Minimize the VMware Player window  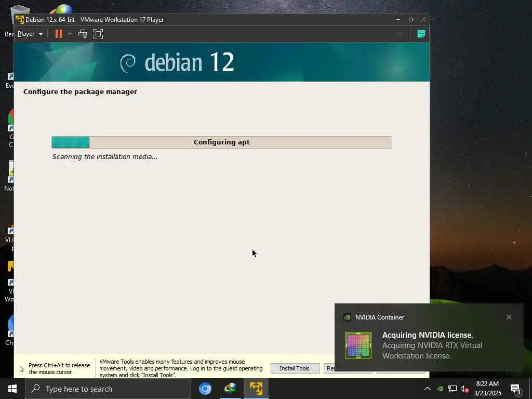[398, 20]
